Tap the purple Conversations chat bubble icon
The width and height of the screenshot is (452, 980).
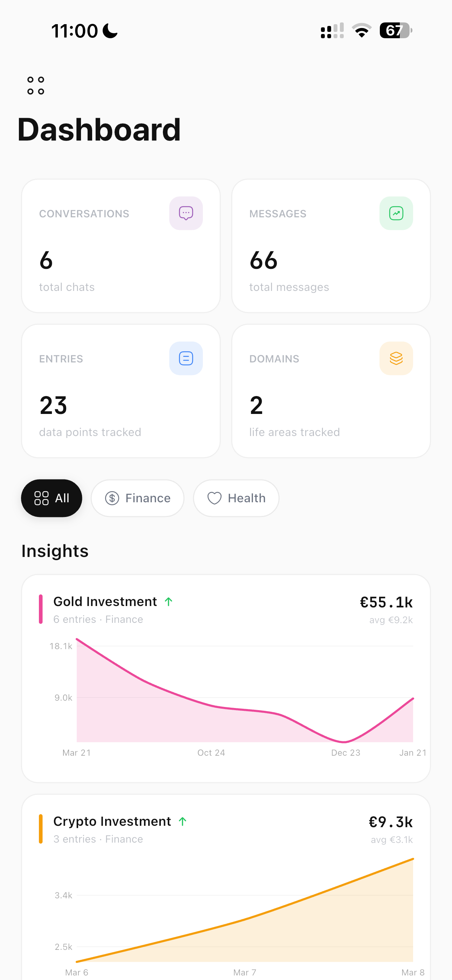click(186, 213)
